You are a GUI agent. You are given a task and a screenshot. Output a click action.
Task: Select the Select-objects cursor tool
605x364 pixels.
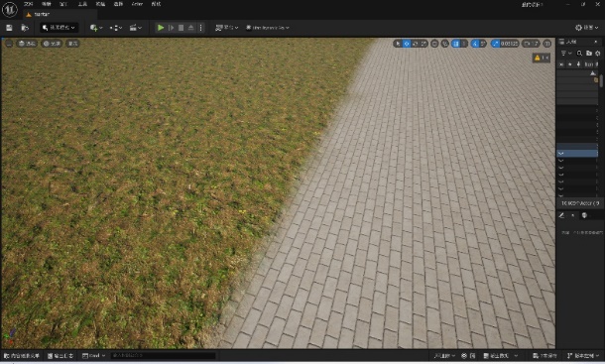click(398, 44)
